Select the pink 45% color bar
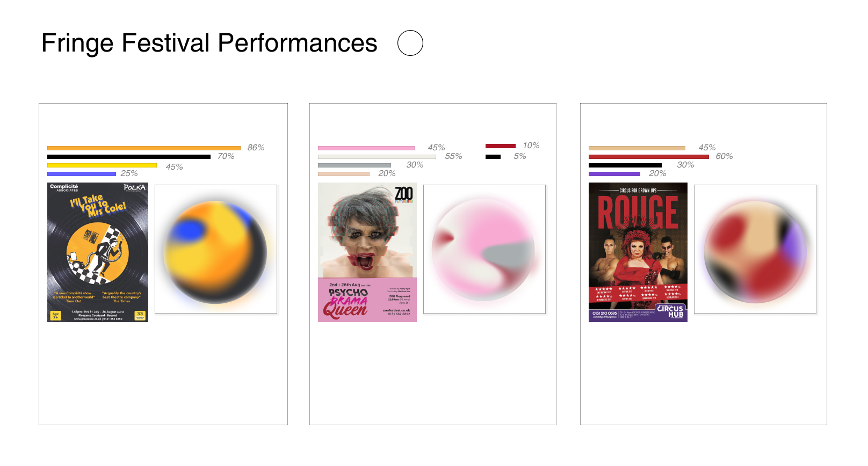868x466 pixels. [366, 148]
